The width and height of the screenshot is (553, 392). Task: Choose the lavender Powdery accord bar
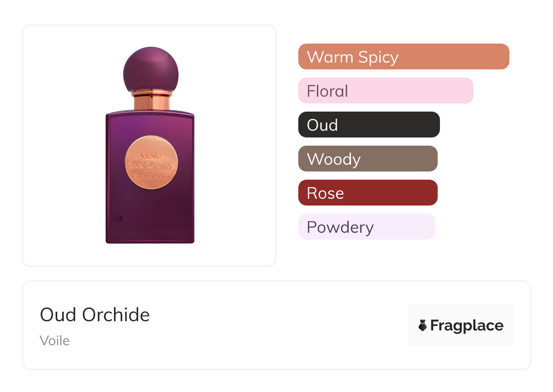(366, 227)
